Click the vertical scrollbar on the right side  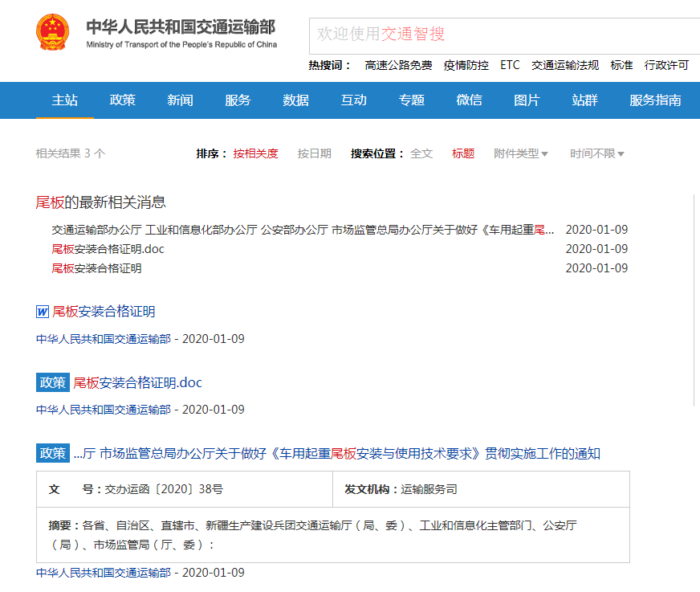click(694, 321)
